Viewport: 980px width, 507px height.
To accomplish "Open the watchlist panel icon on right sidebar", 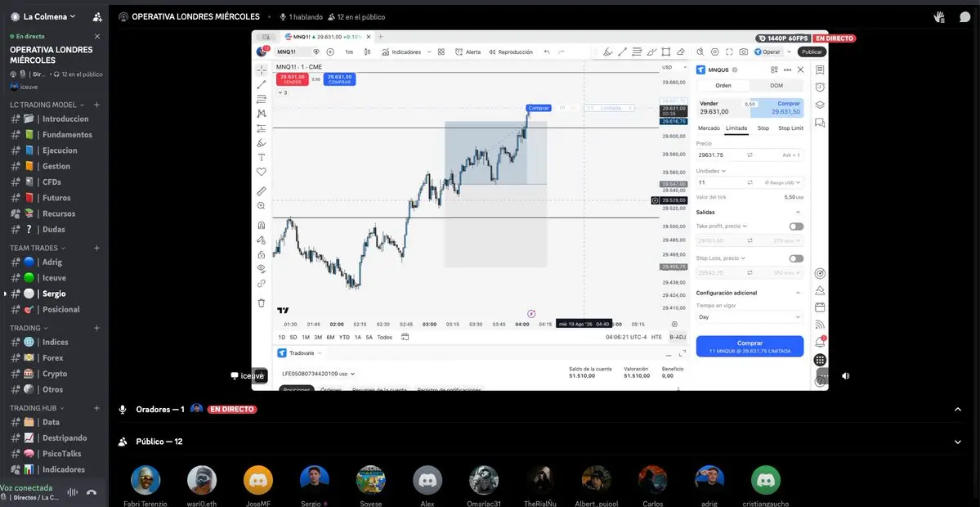I will tap(820, 70).
